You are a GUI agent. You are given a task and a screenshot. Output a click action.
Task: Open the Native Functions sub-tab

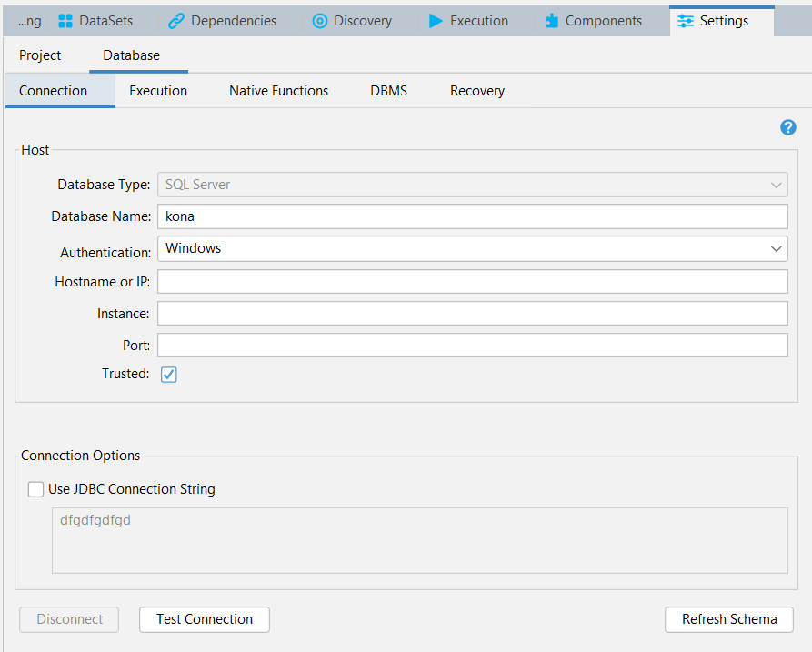(278, 91)
